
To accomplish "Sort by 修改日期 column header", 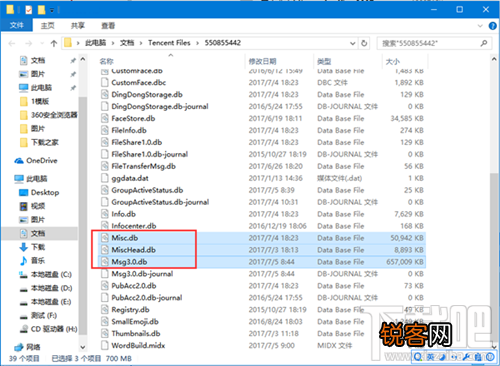I will coord(263,61).
